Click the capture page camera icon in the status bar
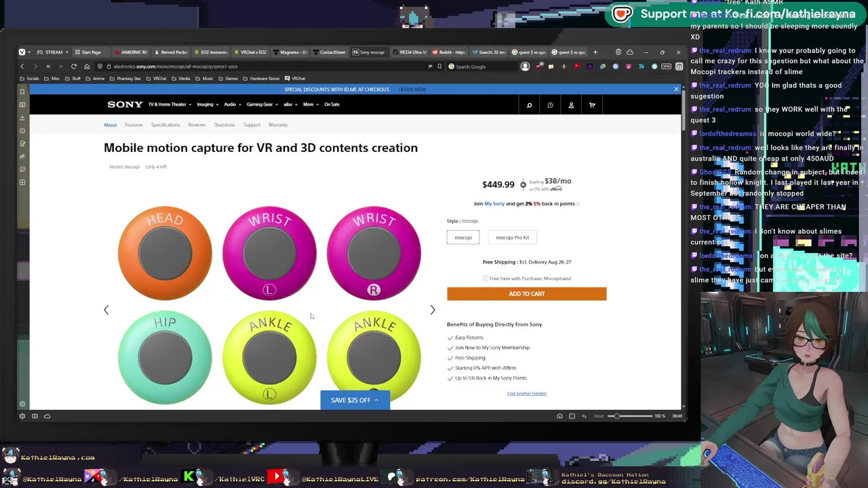This screenshot has height=488, width=868. pyautogui.click(x=559, y=415)
